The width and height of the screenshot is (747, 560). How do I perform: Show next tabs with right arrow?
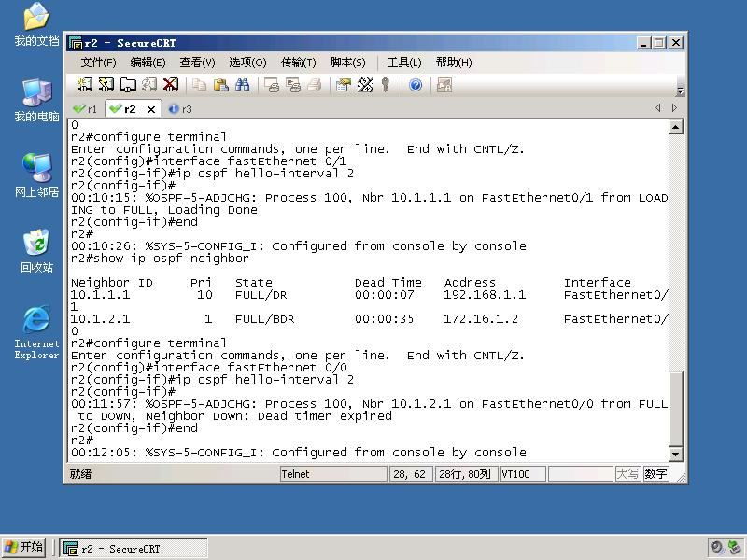click(674, 108)
